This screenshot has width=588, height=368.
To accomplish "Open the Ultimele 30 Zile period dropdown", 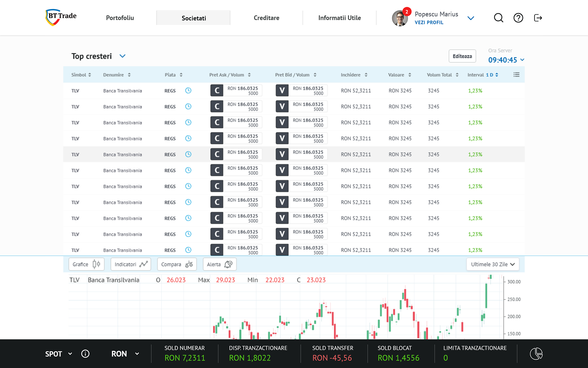I will (493, 264).
